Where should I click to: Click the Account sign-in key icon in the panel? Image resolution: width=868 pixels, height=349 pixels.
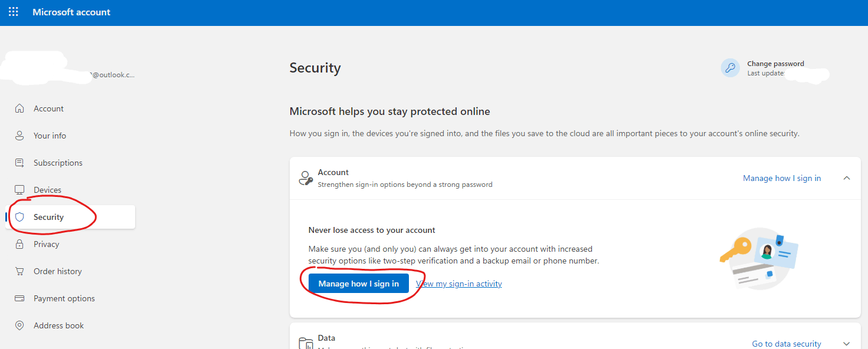(x=306, y=177)
